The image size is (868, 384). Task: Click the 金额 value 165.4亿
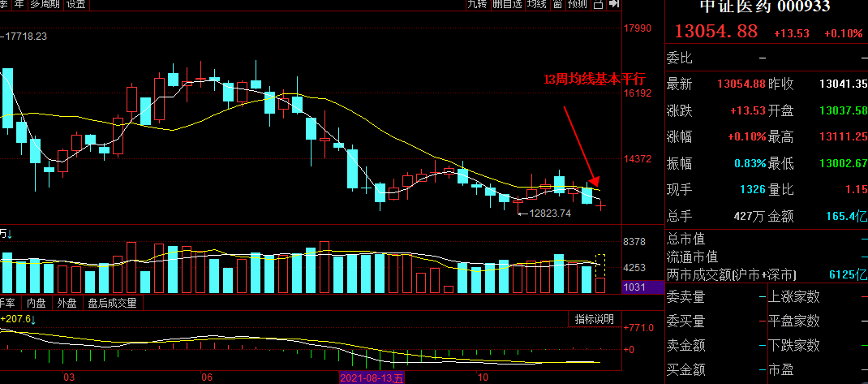tap(846, 216)
